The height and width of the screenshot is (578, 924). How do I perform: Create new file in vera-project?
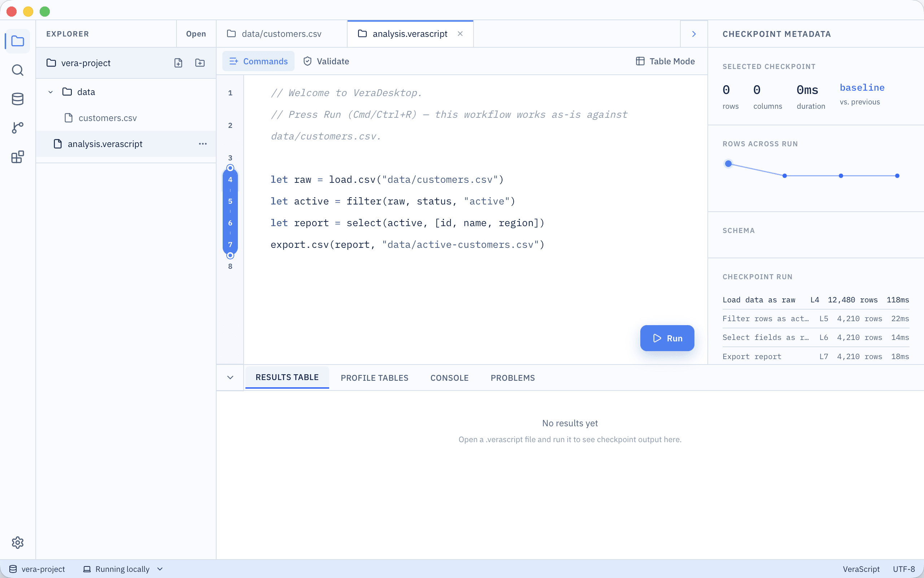click(178, 63)
